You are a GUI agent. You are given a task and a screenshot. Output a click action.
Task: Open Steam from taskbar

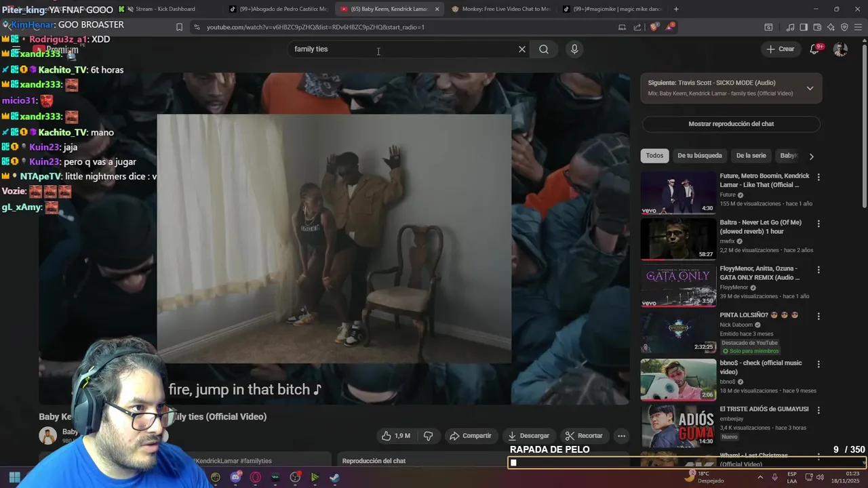pyautogui.click(x=334, y=477)
